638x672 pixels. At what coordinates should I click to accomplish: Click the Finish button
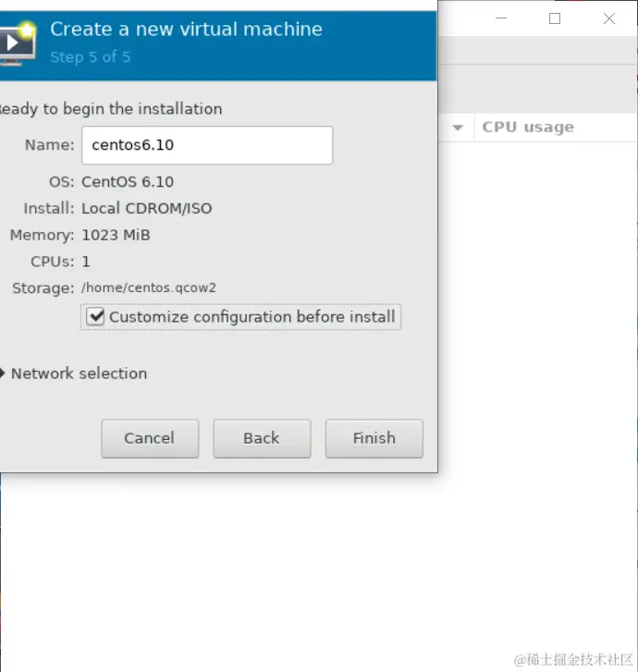pos(374,438)
